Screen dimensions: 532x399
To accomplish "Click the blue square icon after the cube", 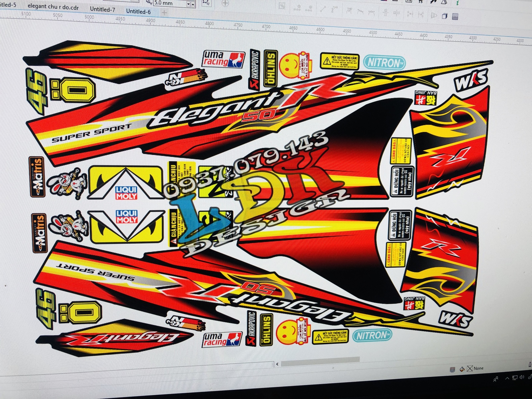I will [x=455, y=16].
